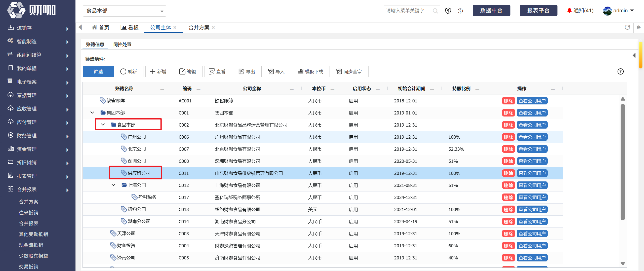This screenshot has height=271, width=644.
Task: Close the 合并方案 tab
Action: click(x=213, y=27)
